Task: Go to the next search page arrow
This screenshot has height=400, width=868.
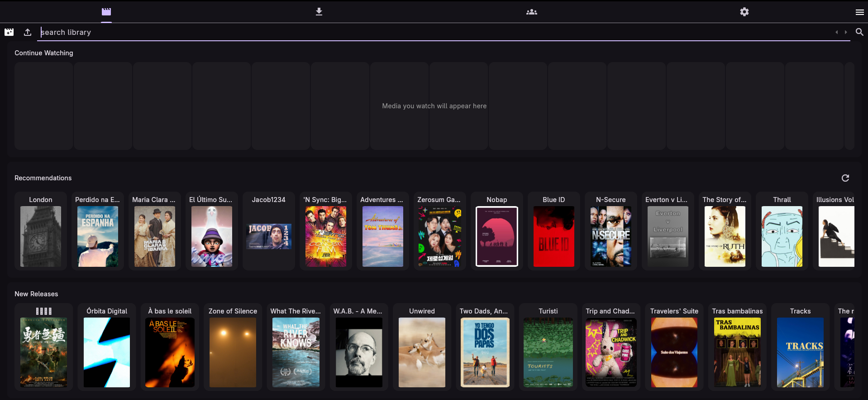Action: (846, 32)
